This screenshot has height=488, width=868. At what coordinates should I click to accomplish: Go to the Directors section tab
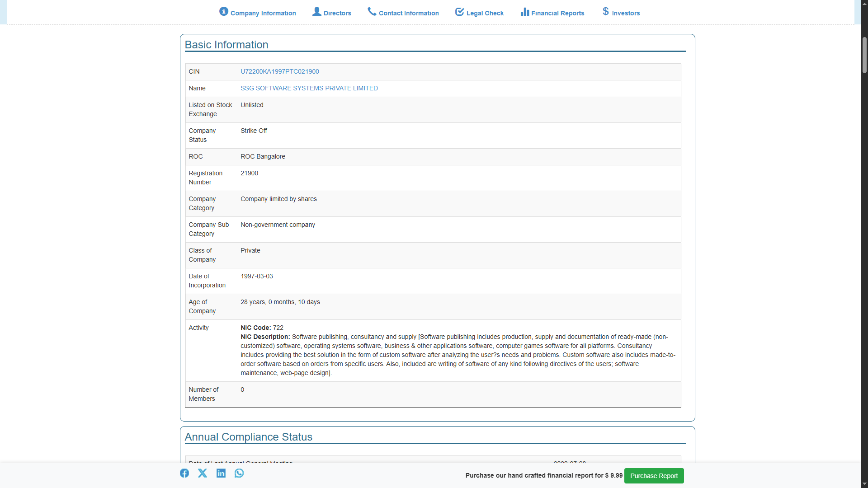(x=337, y=13)
